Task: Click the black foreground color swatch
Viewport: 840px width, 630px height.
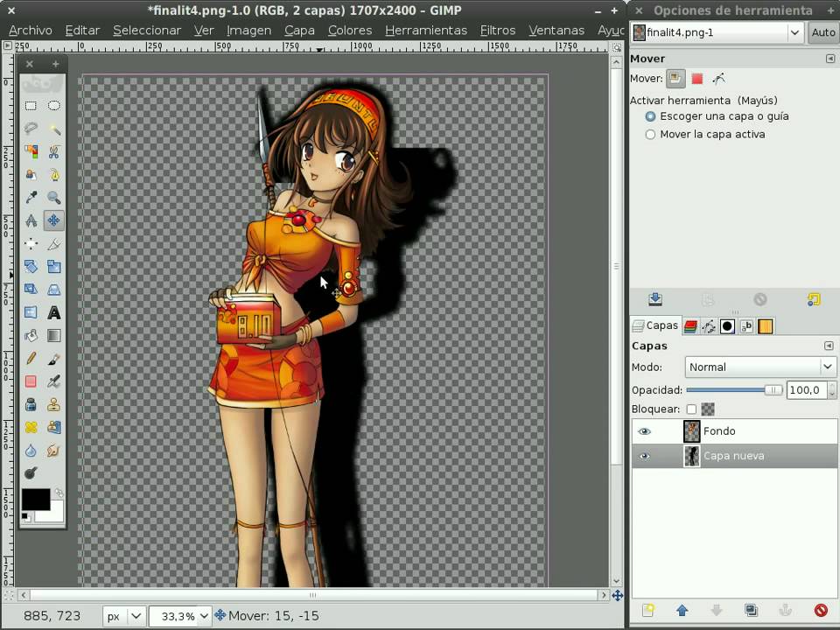Action: pos(35,499)
